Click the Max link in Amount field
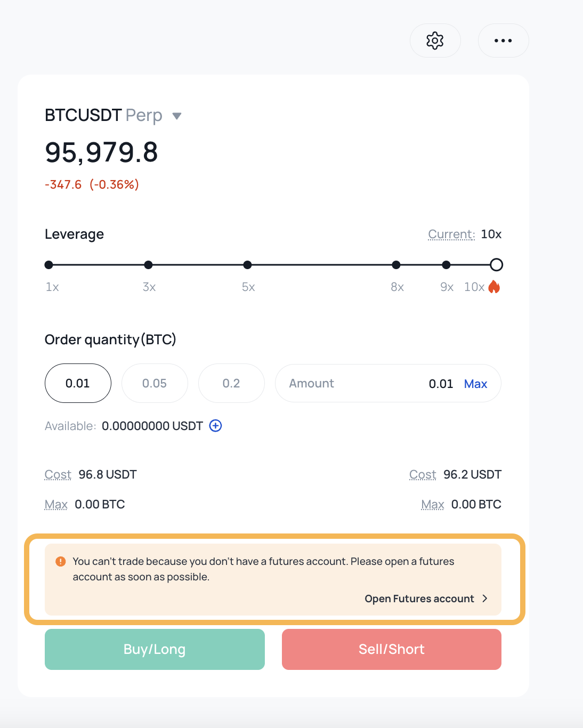Image resolution: width=583 pixels, height=728 pixels. coord(475,384)
